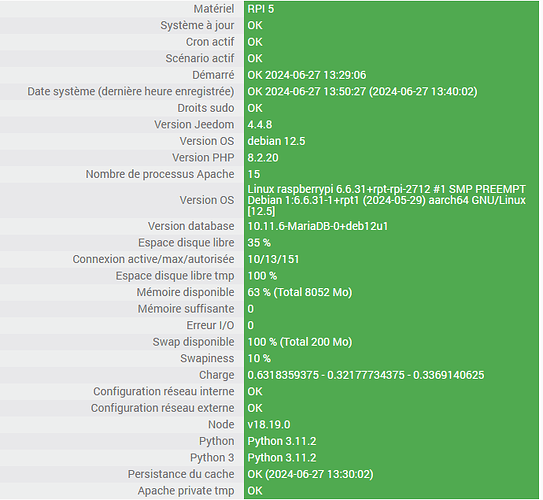Click the Apache private tmp label
The height and width of the screenshot is (500, 543).
coord(186,491)
